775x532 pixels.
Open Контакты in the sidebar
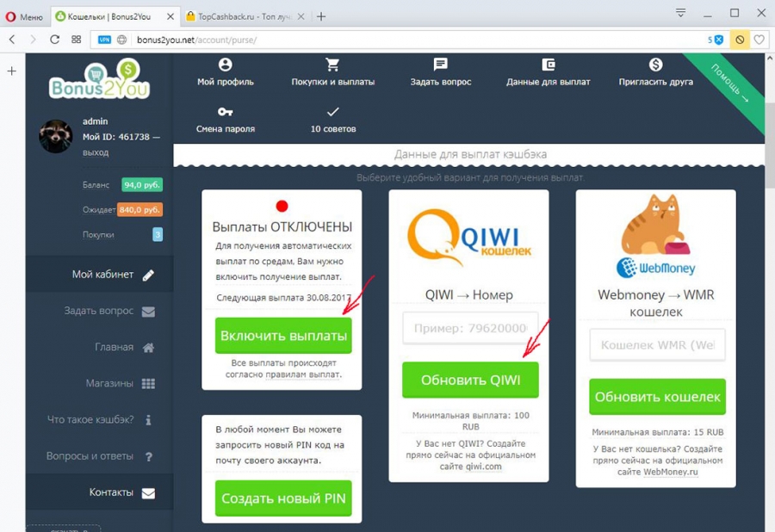coord(100,492)
